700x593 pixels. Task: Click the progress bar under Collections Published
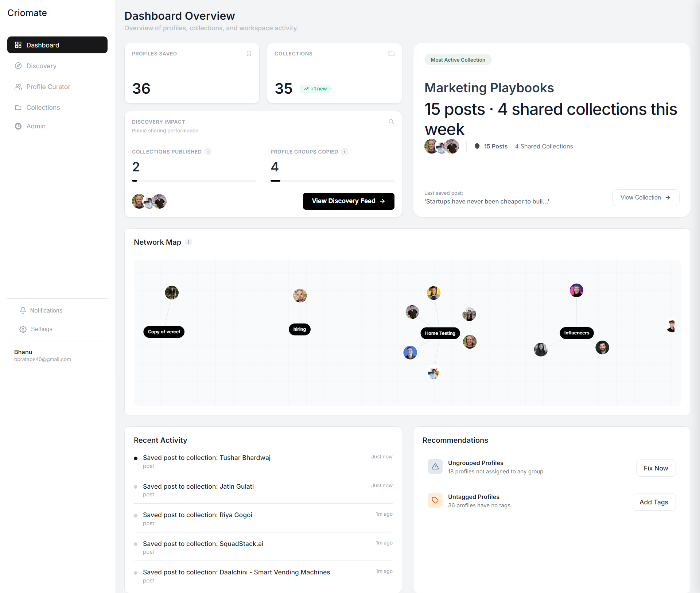pos(193,181)
